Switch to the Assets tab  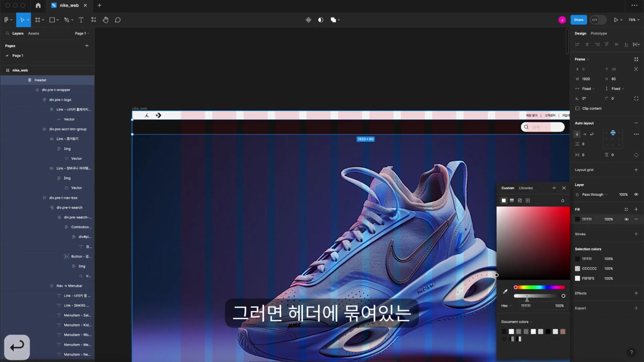pyautogui.click(x=34, y=34)
